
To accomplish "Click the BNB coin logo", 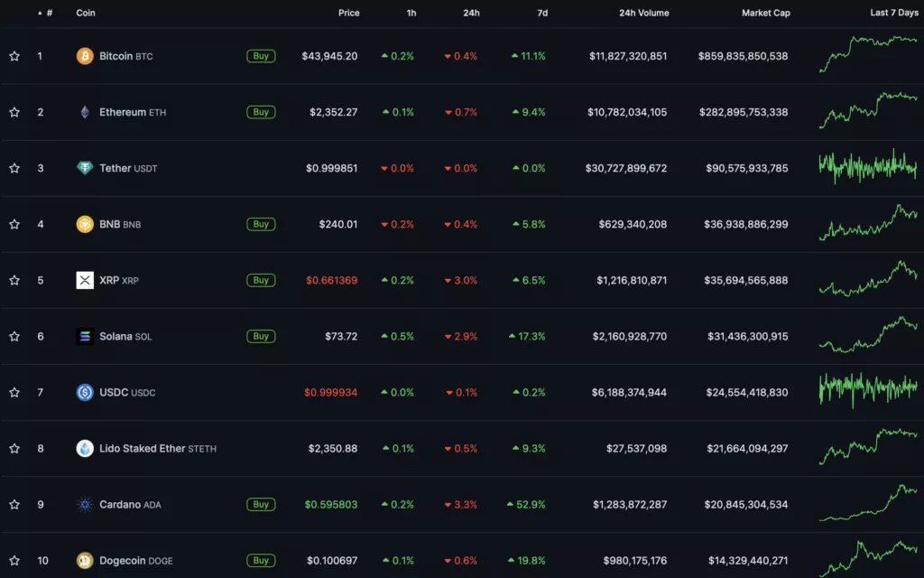I will coord(85,224).
